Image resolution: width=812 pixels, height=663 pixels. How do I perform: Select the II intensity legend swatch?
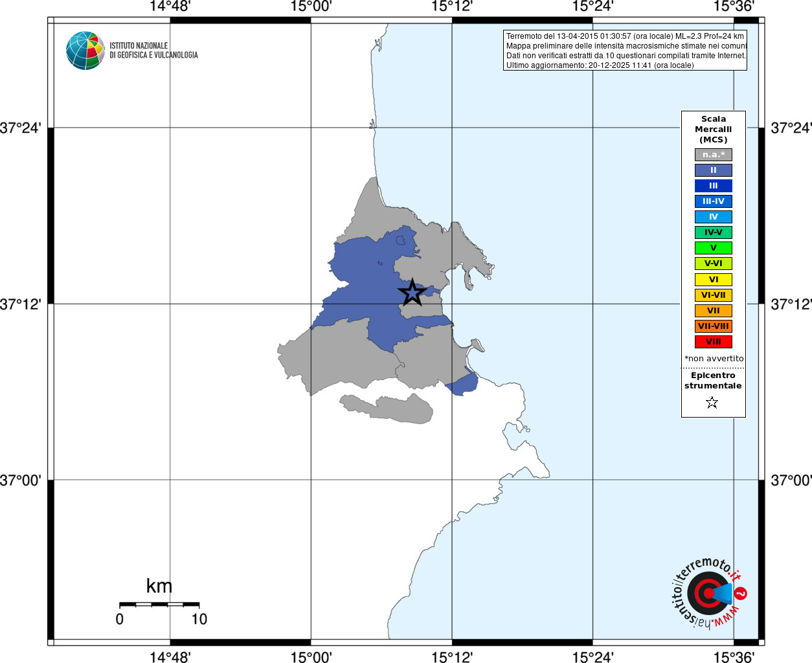(x=713, y=170)
